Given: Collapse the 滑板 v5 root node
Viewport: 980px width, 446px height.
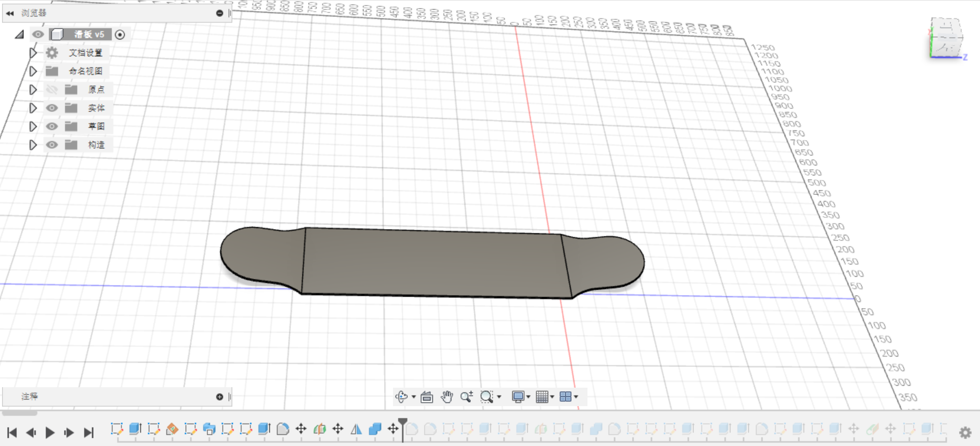Looking at the screenshot, I should click(19, 34).
